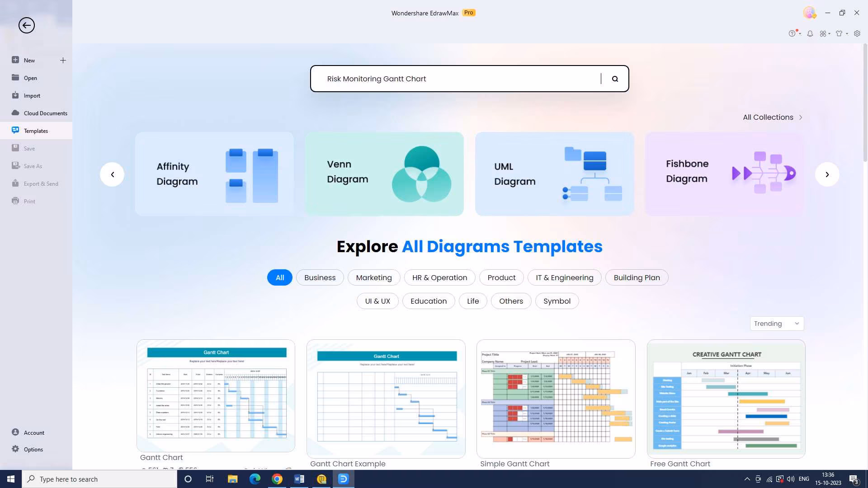Open Cloud Documents in sidebar
868x488 pixels.
coord(45,113)
